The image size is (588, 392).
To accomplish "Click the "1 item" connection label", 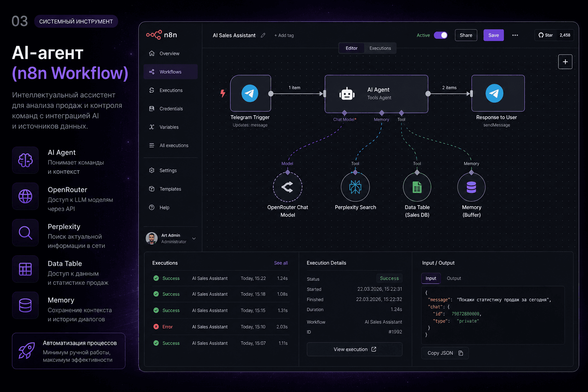I will 294,88.
